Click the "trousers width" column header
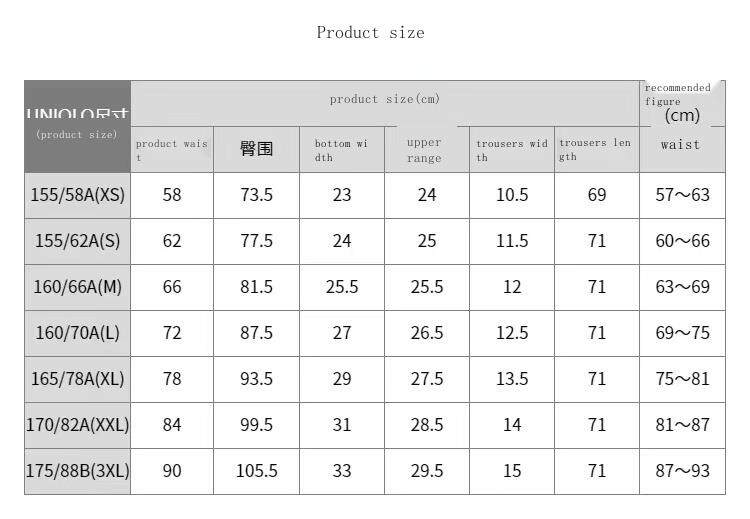Image resolution: width=750 pixels, height=519 pixels. click(x=512, y=150)
